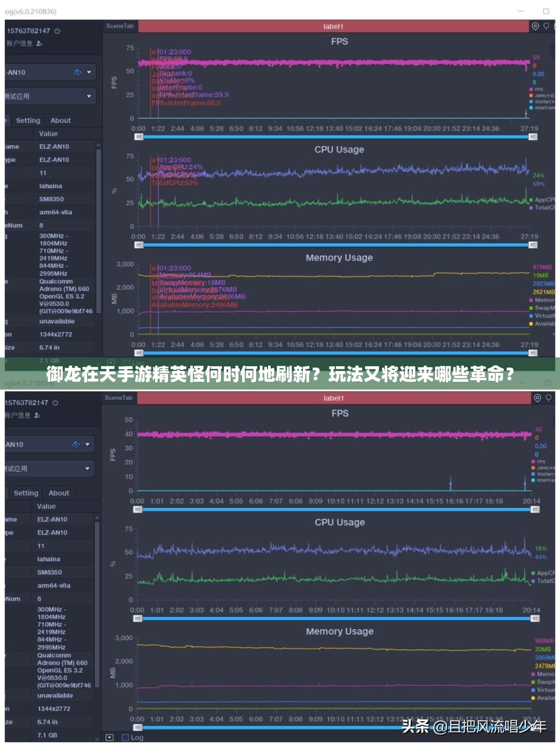Enable the Log checkbox
This screenshot has height=747, width=560.
pyautogui.click(x=125, y=737)
